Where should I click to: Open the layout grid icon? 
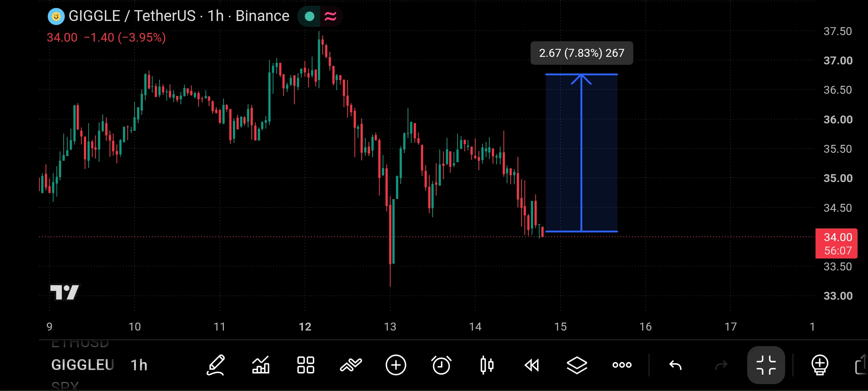click(306, 365)
